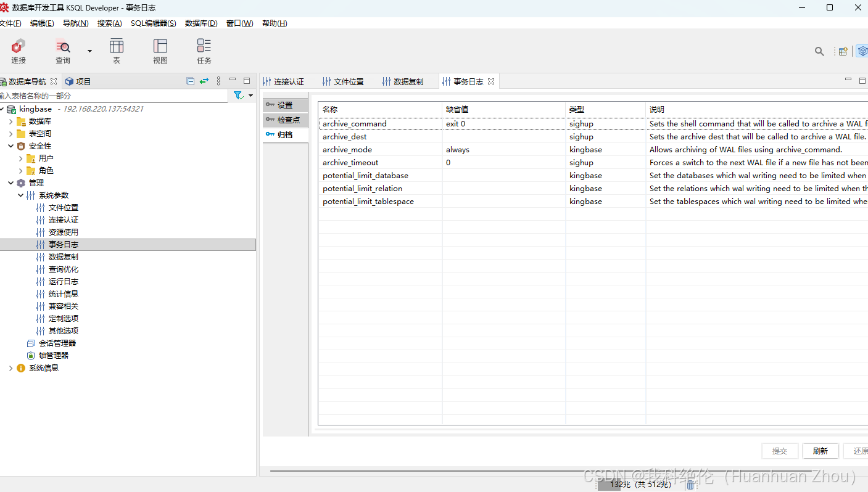Click the 缺省值 column header
This screenshot has width=868, height=492.
pos(503,109)
